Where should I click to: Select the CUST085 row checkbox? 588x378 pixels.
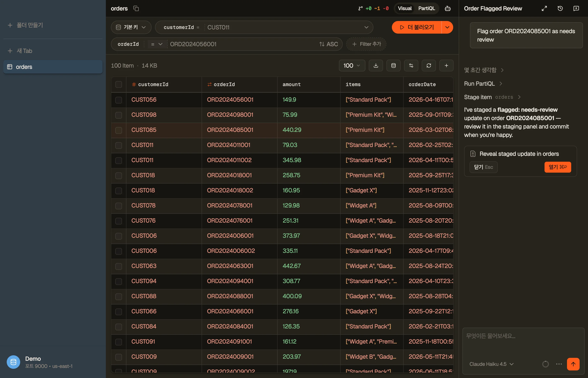(x=118, y=130)
